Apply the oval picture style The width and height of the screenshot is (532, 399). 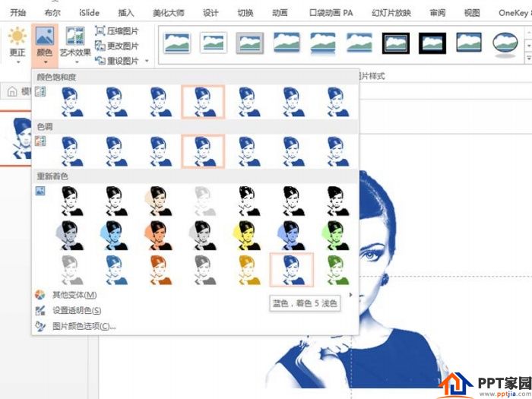pyautogui.click(x=505, y=44)
